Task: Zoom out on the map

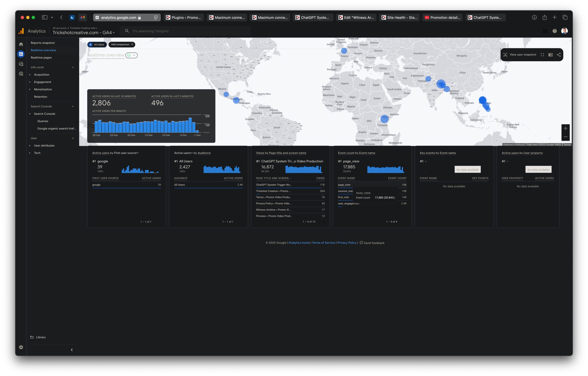Action: [x=565, y=137]
